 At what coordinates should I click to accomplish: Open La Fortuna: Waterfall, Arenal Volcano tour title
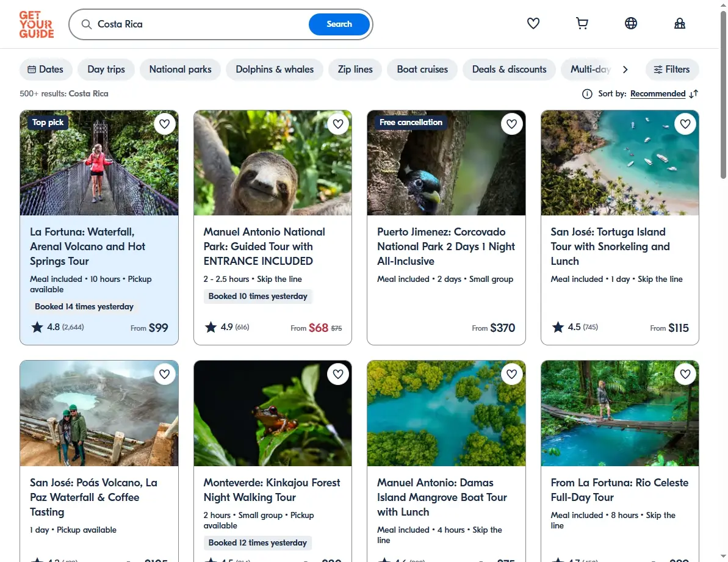[88, 247]
